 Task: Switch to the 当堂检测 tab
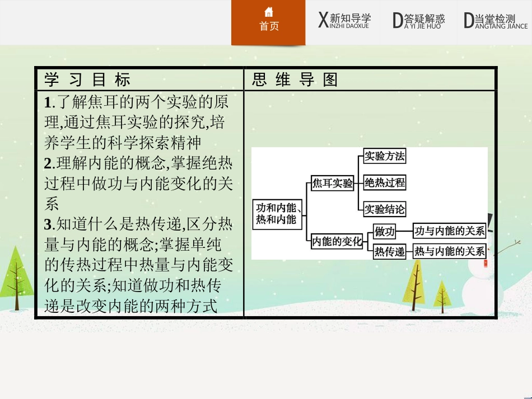tap(496, 20)
